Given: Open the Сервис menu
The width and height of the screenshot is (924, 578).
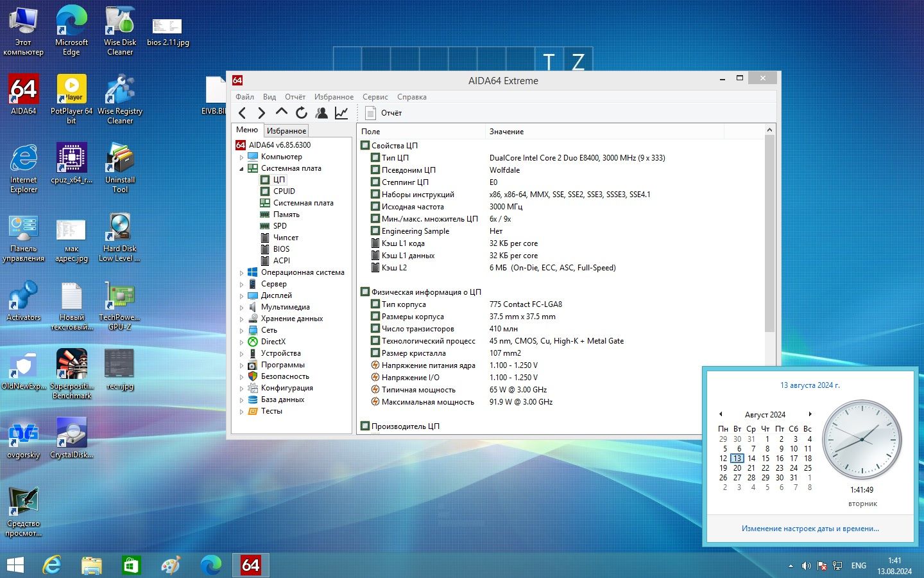Looking at the screenshot, I should [x=375, y=97].
